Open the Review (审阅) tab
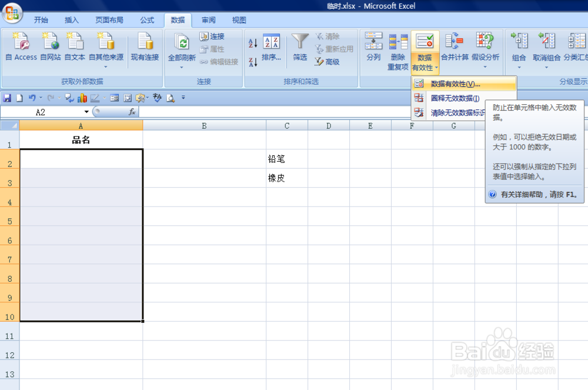588x390 pixels. pyautogui.click(x=209, y=20)
